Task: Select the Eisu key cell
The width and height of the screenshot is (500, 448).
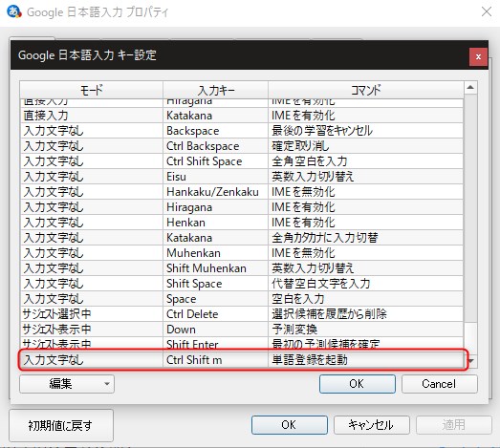Action: (215, 177)
